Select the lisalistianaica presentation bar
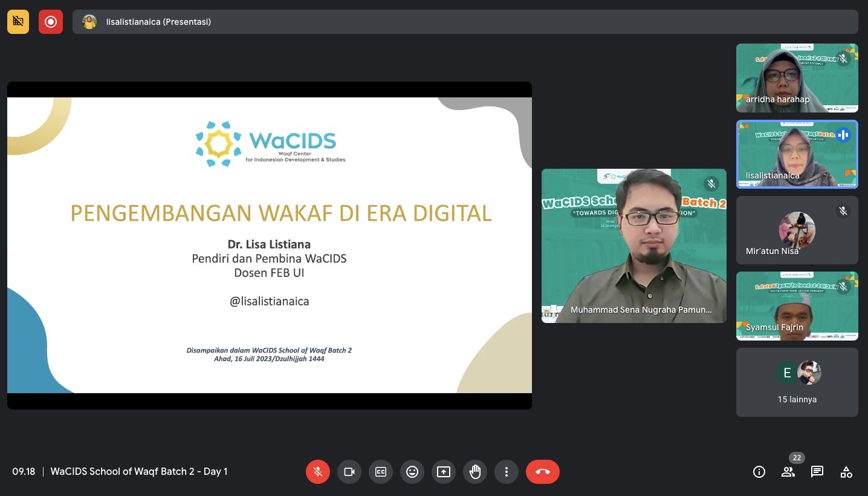 (x=465, y=22)
